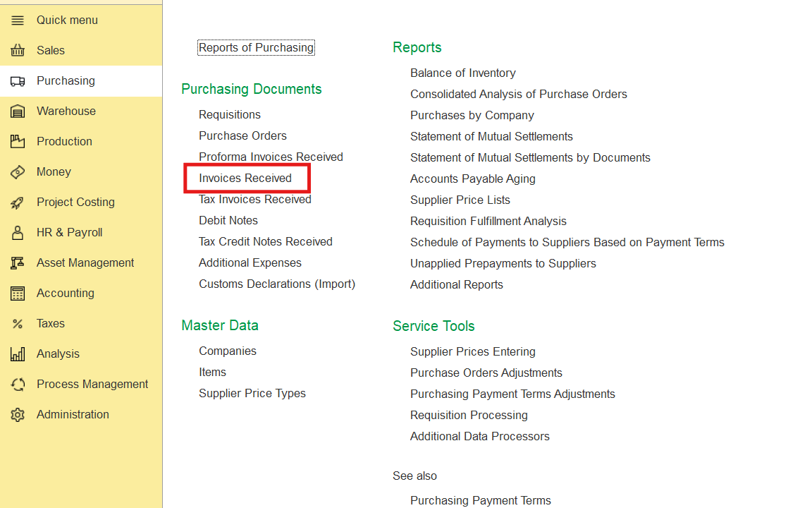This screenshot has height=508, width=812.
Task: Click the HR & Payroll person icon
Action: click(x=18, y=233)
